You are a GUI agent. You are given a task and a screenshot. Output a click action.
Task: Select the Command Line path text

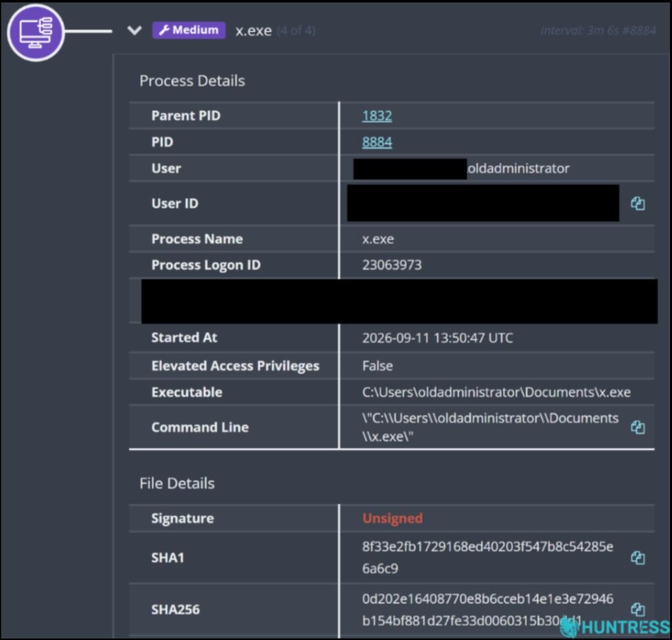490,427
